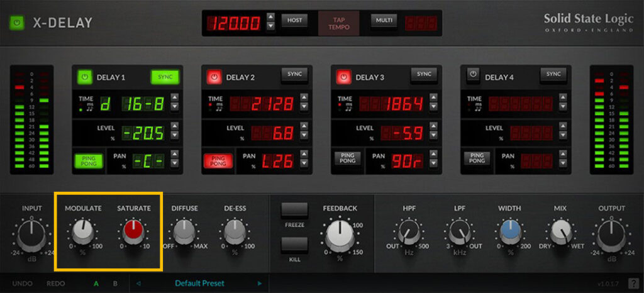Toggle Delay 2 power button

(214, 77)
